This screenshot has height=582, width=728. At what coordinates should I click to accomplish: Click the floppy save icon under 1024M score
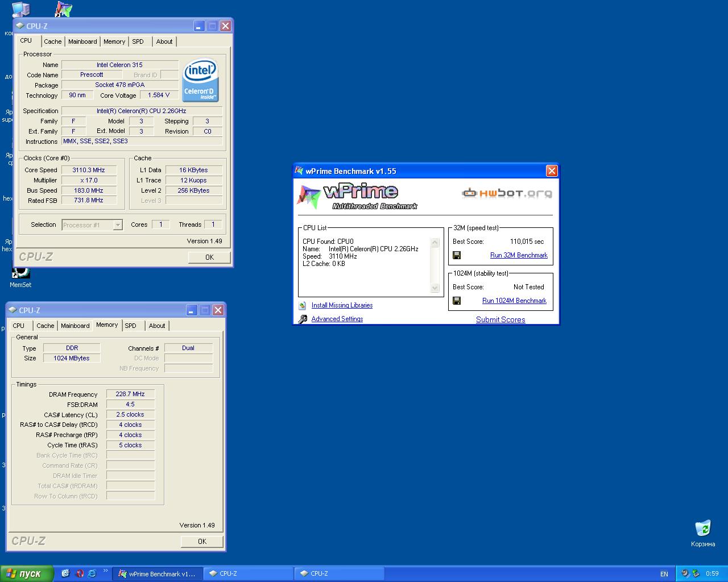457,301
